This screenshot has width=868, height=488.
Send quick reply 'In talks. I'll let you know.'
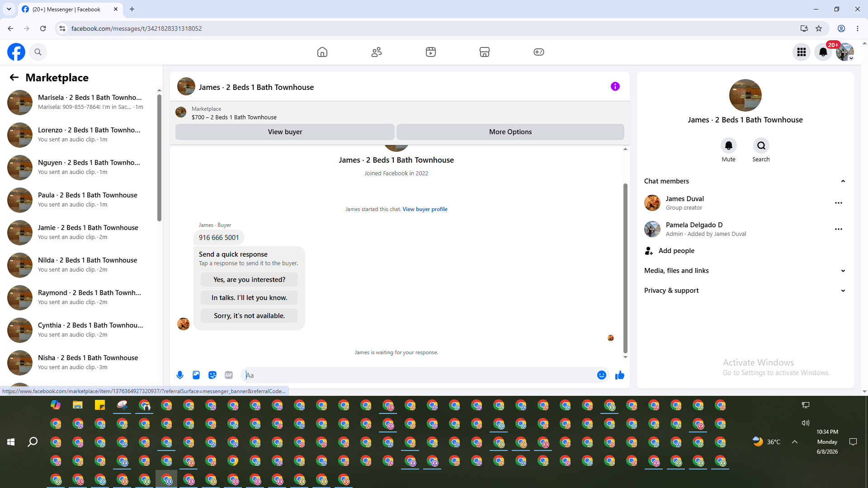coord(250,298)
